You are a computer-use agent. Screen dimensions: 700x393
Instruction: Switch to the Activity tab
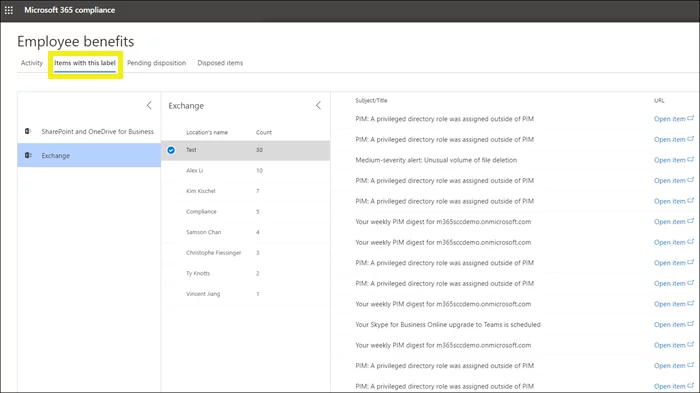tap(32, 63)
